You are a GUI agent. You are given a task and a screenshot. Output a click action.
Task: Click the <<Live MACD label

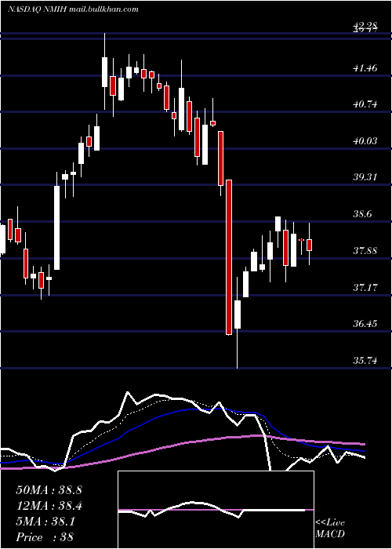330,529
